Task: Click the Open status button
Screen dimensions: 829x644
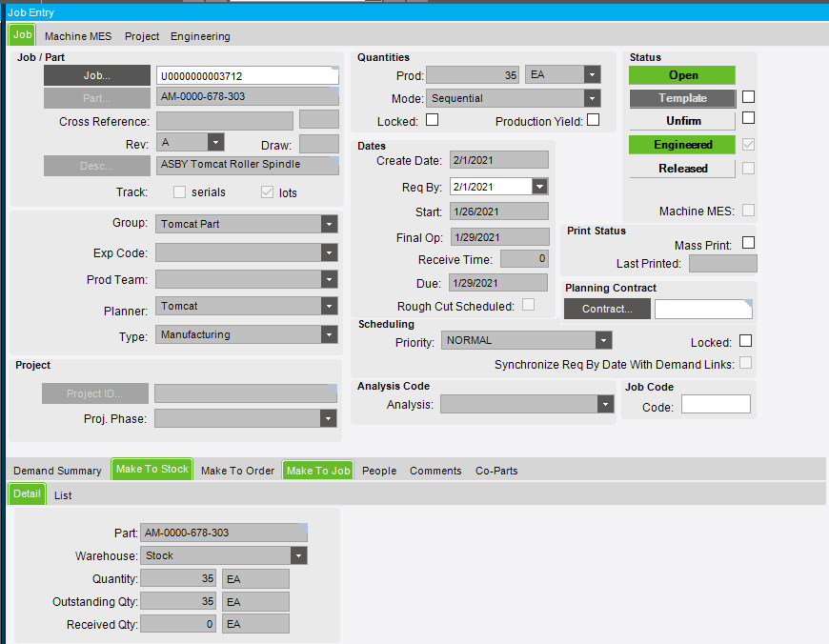Action: [682, 75]
